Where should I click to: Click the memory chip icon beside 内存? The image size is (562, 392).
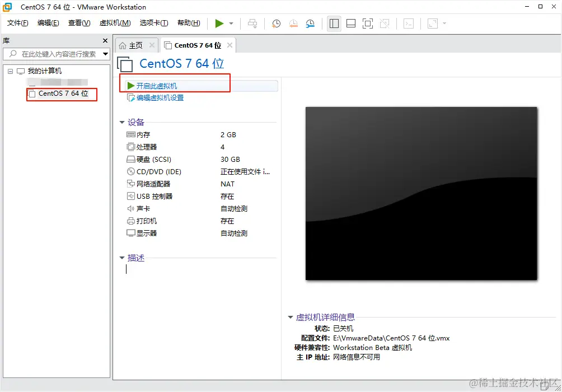(131, 135)
